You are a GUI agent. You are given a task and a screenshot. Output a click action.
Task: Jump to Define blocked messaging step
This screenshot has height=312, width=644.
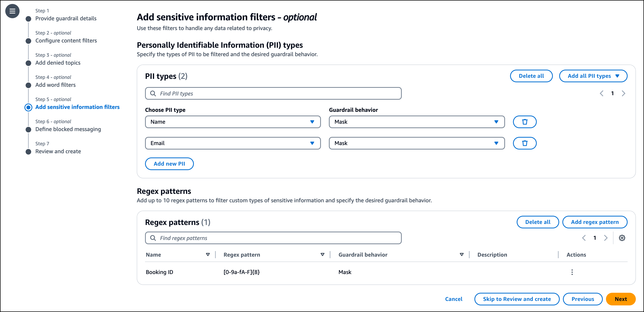(x=68, y=129)
